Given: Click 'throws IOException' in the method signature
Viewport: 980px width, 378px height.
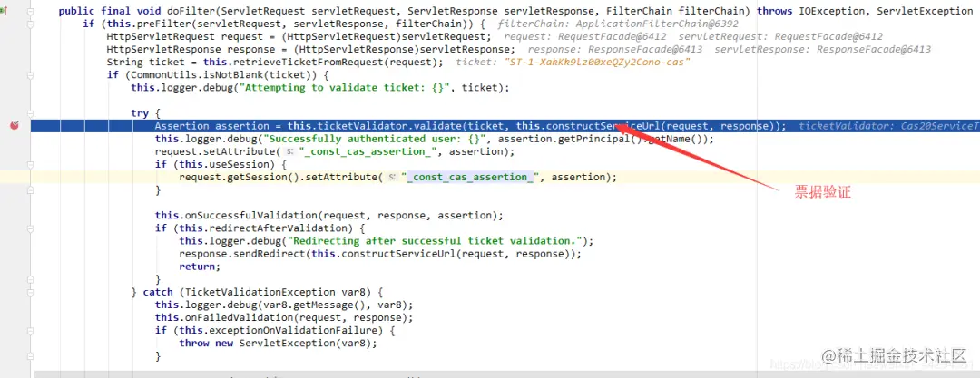Looking at the screenshot, I should coord(812,11).
